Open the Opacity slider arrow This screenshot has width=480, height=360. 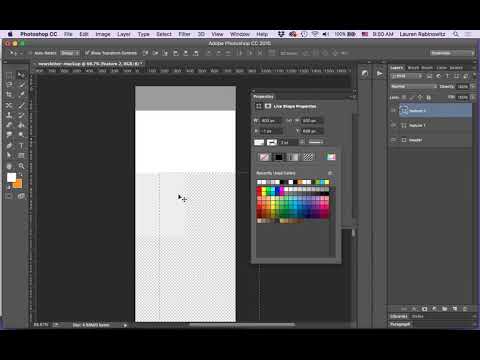[x=473, y=87]
